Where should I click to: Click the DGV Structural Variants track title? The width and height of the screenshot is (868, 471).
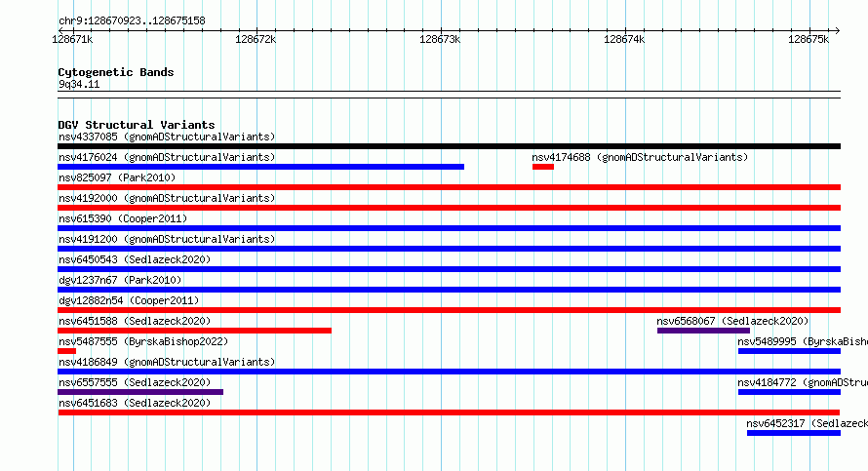pos(137,125)
